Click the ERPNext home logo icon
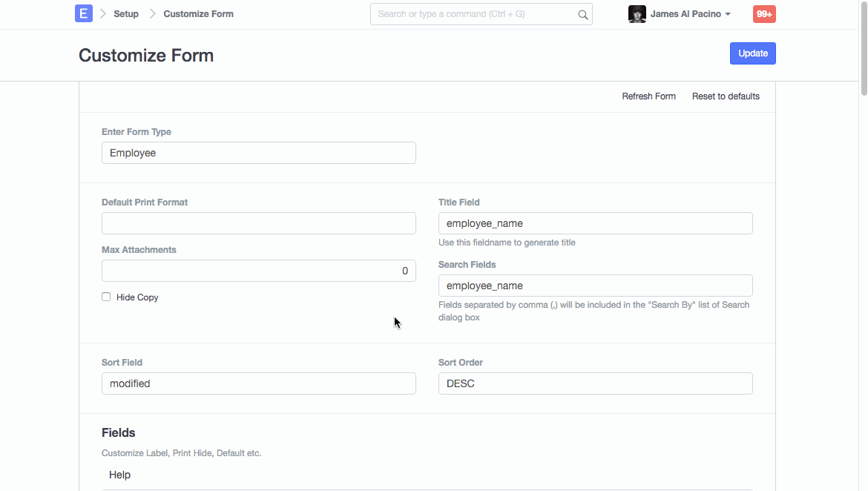Screen dimensions: 868x491 [84, 13]
